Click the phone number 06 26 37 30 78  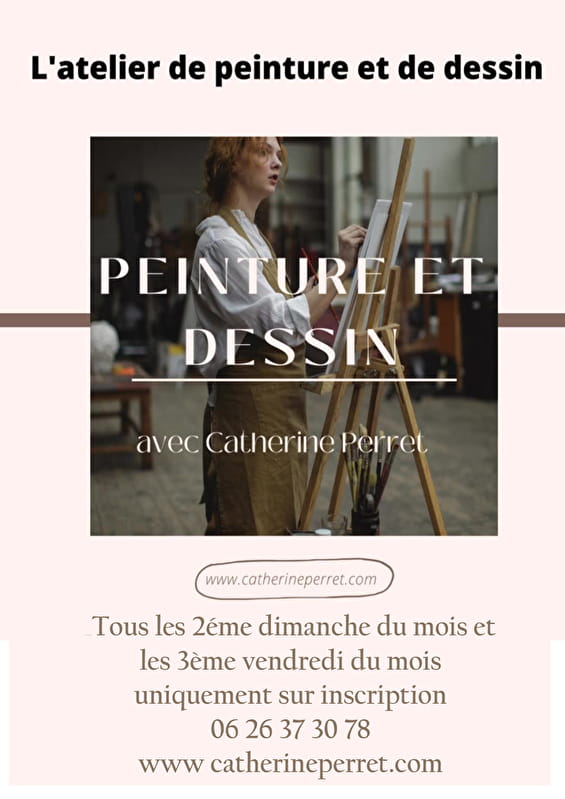tap(290, 729)
